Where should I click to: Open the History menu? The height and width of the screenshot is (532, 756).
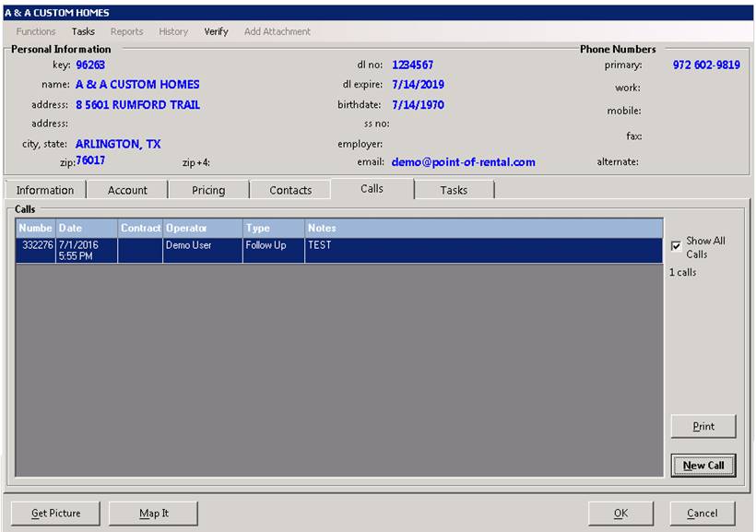point(173,32)
